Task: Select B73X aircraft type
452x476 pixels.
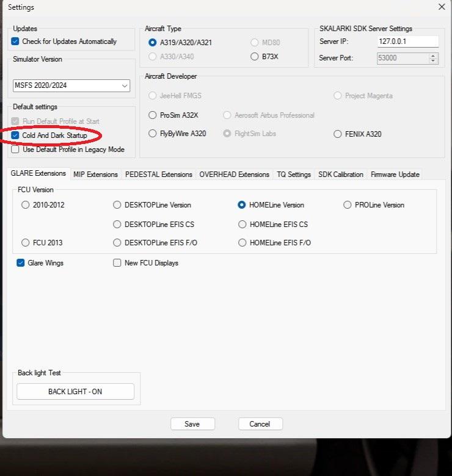Action: click(255, 57)
